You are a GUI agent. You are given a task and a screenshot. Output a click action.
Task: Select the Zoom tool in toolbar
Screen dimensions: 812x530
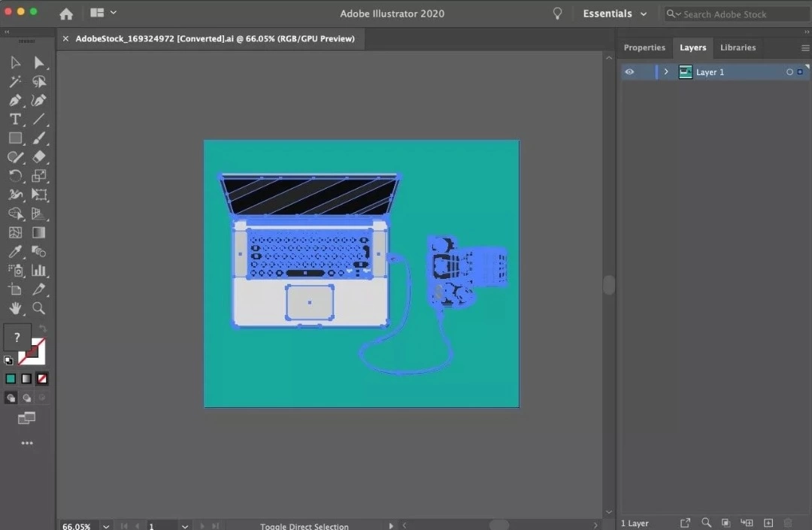39,308
